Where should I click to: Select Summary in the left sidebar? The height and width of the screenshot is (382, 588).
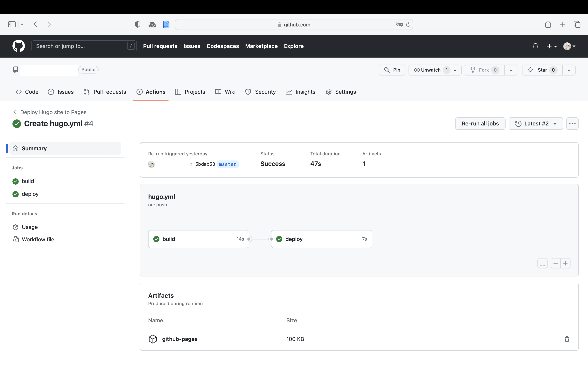click(65, 148)
